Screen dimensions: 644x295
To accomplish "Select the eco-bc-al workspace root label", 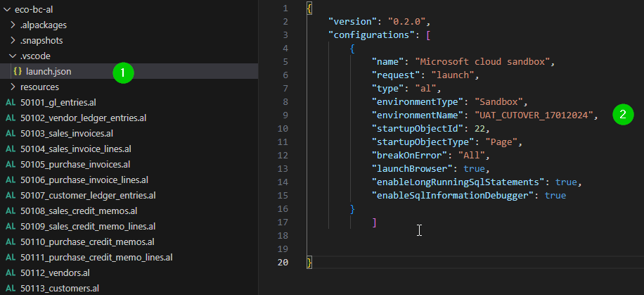I will click(x=34, y=9).
